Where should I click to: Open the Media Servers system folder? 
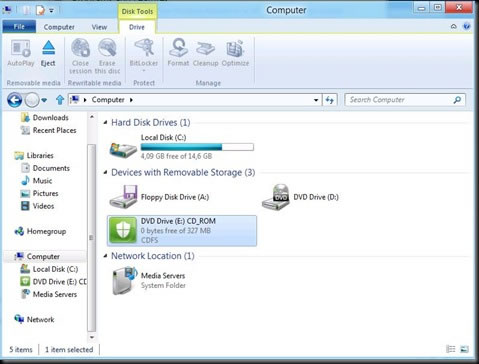(x=148, y=280)
